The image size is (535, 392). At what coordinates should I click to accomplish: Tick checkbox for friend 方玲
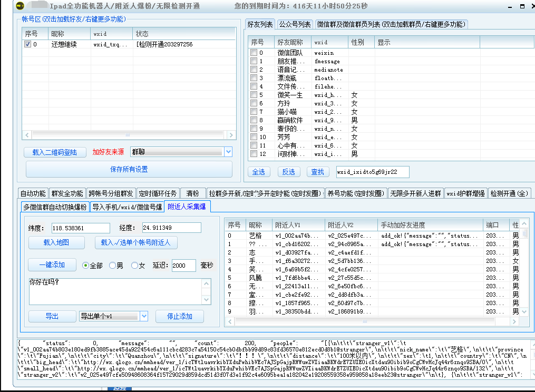coord(254,103)
